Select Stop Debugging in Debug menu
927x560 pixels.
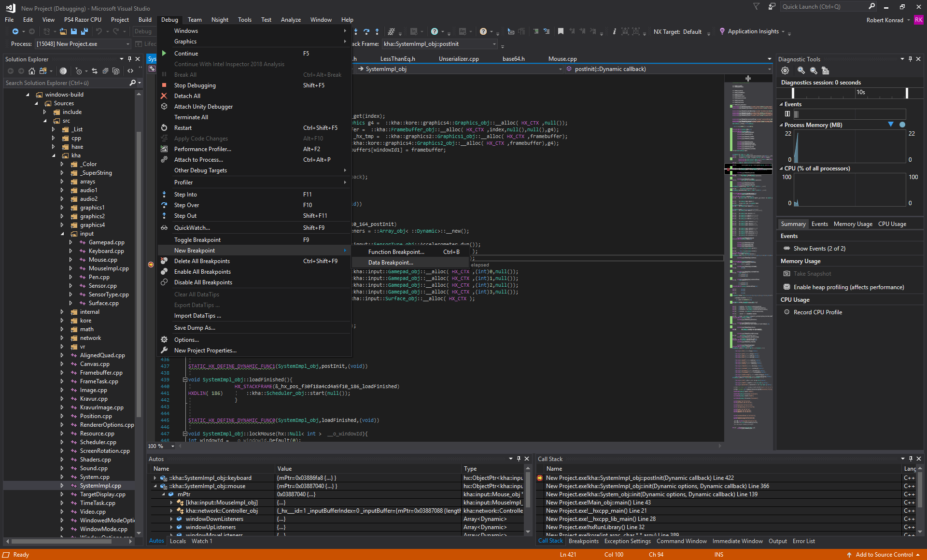(x=254, y=85)
